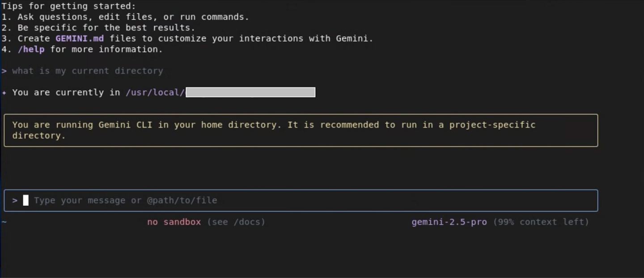Open the model selector showing gemini-2.5-pro
The image size is (644, 278).
coord(449,222)
